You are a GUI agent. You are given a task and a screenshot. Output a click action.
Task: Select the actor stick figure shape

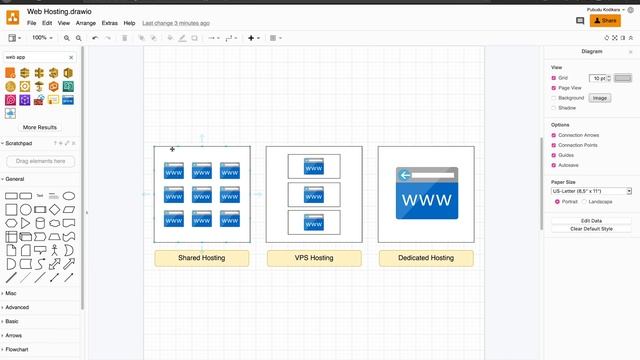tap(54, 250)
